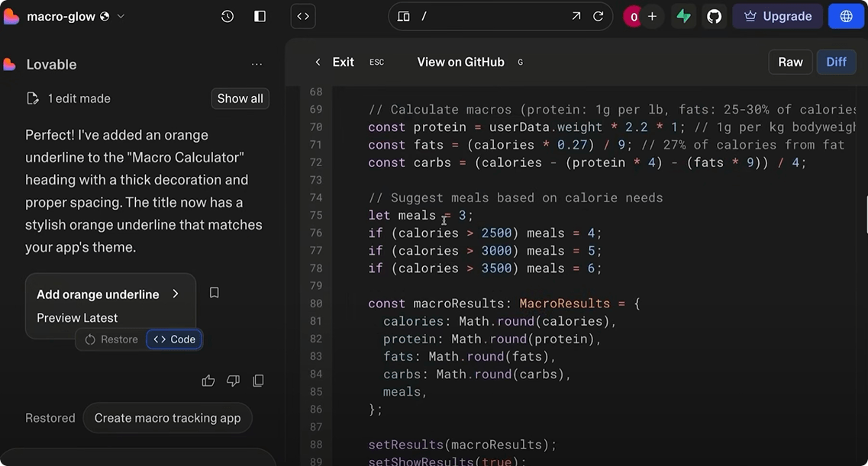Click the green Supabase lightning icon
Image resolution: width=868 pixels, height=466 pixels.
pyautogui.click(x=684, y=16)
